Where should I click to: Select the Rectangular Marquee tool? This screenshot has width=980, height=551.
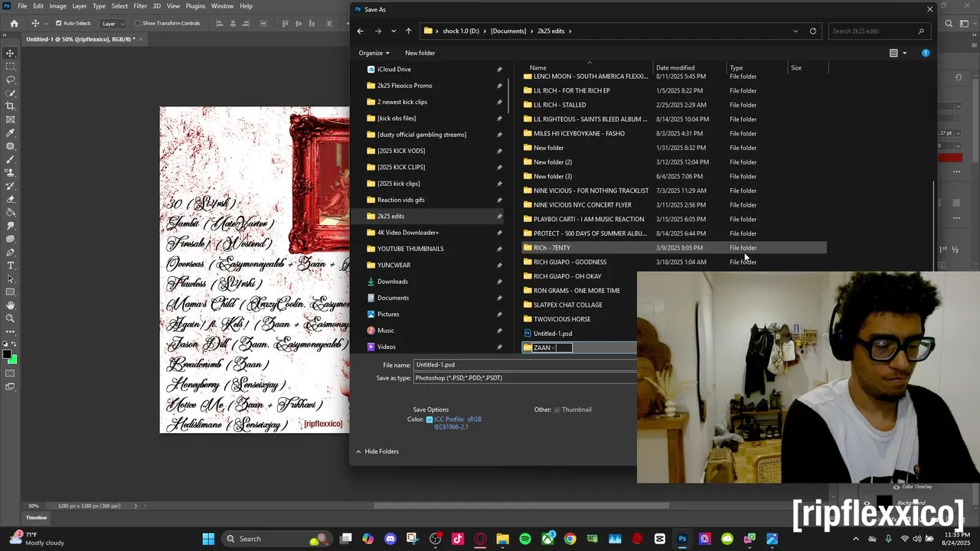click(x=11, y=67)
